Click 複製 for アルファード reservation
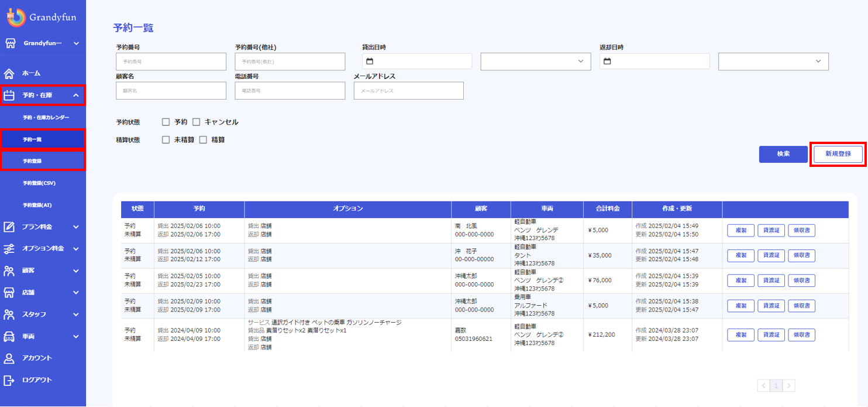The image size is (868, 407). click(x=741, y=306)
